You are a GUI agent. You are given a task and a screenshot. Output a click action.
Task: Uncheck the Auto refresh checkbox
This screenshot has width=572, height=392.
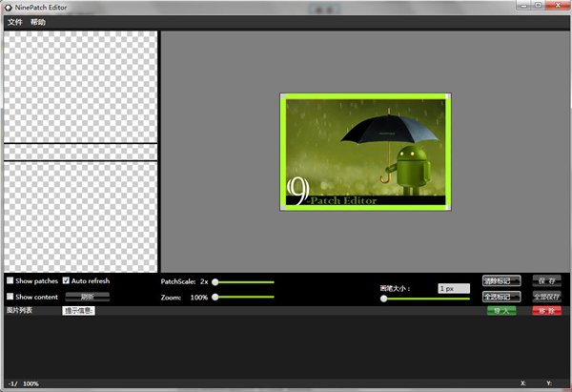point(66,280)
